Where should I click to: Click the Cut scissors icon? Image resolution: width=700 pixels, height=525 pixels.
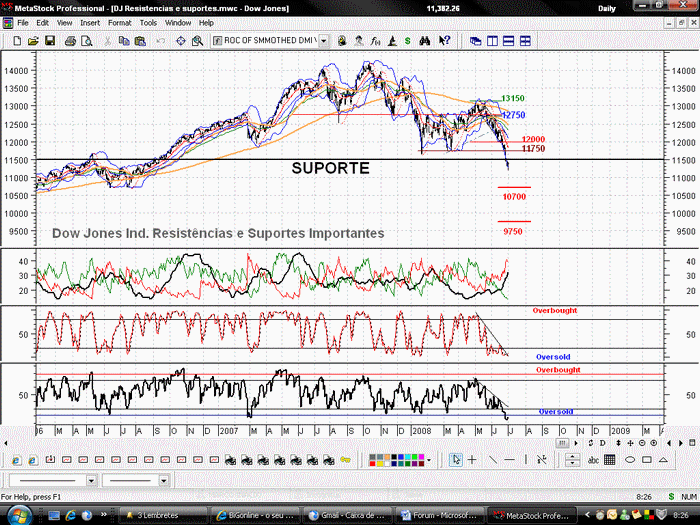point(107,41)
